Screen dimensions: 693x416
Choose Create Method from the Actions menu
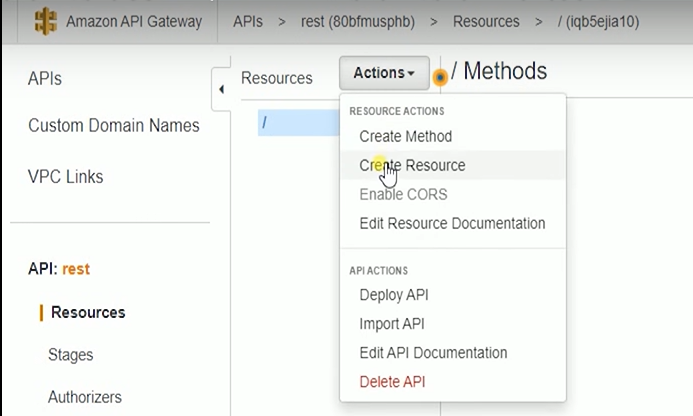pyautogui.click(x=453, y=136)
